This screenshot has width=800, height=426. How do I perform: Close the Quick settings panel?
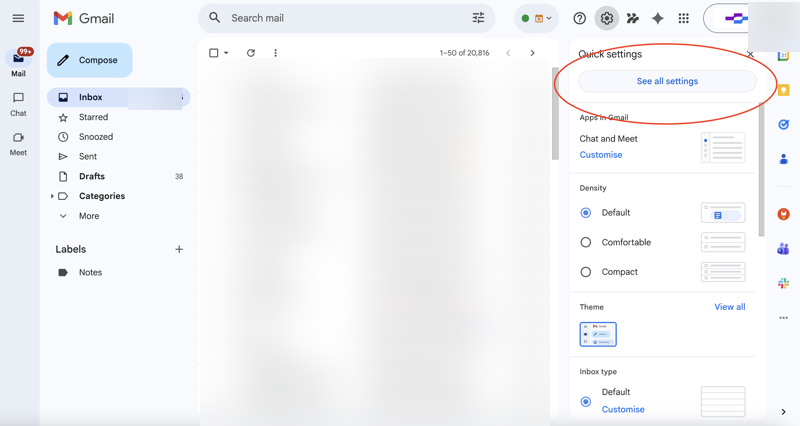(x=750, y=54)
